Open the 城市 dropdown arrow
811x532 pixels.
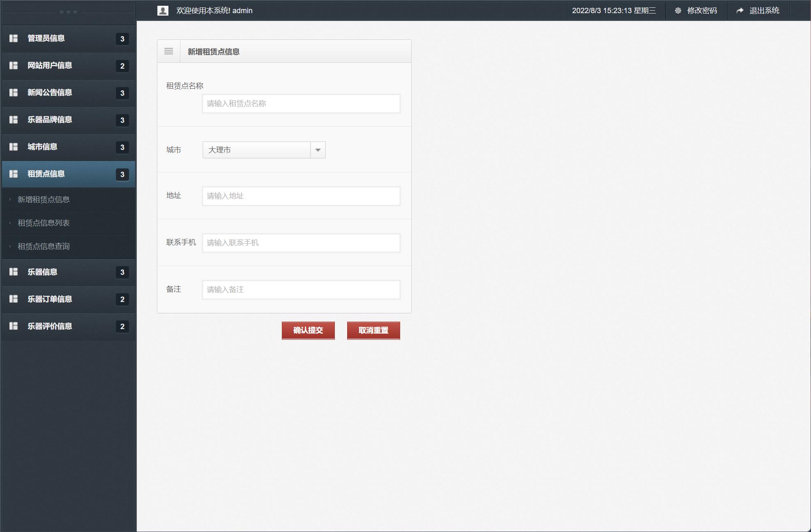click(318, 150)
